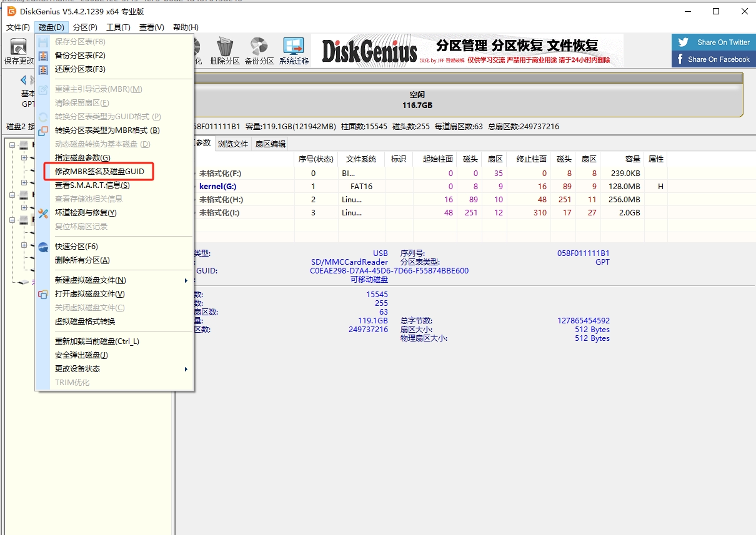Viewport: 756px width, 535px height.
Task: Click the 终止柱面 column header
Action: (528, 159)
